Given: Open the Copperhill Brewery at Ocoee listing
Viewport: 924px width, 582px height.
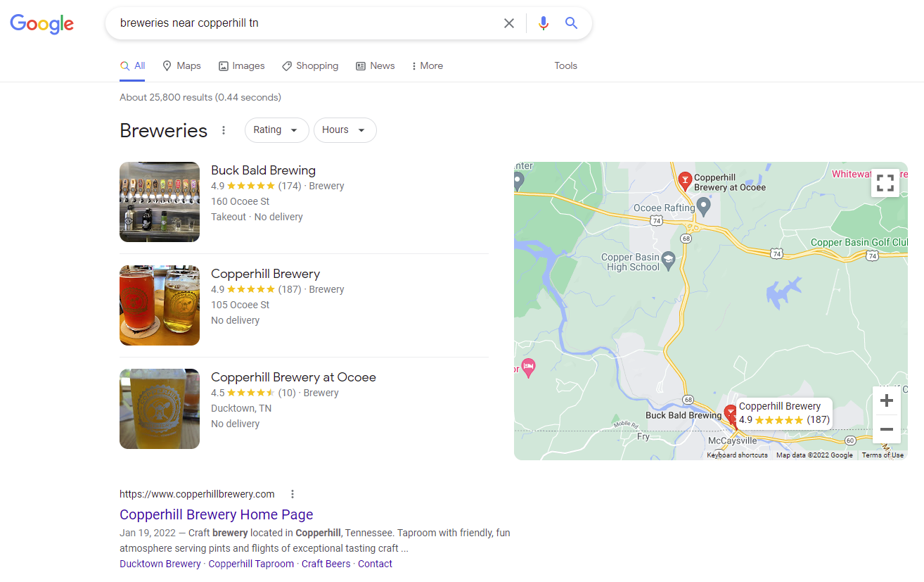Looking at the screenshot, I should (x=293, y=377).
